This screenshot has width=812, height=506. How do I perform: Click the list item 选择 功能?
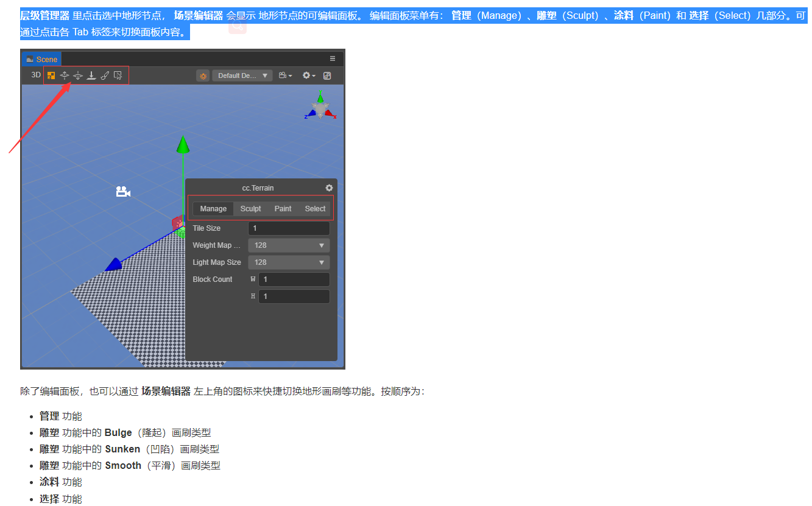coord(60,499)
